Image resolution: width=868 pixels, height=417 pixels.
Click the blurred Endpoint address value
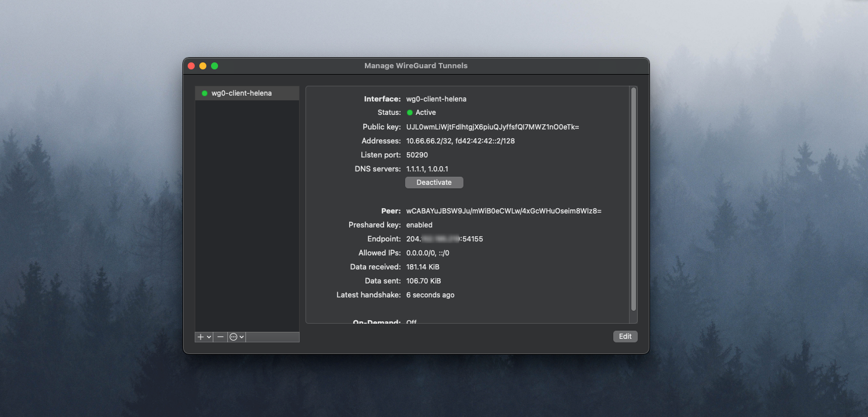444,239
